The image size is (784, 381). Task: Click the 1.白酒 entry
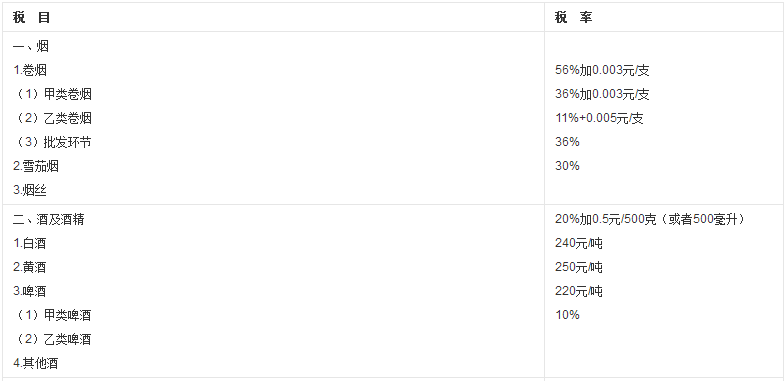click(30, 244)
